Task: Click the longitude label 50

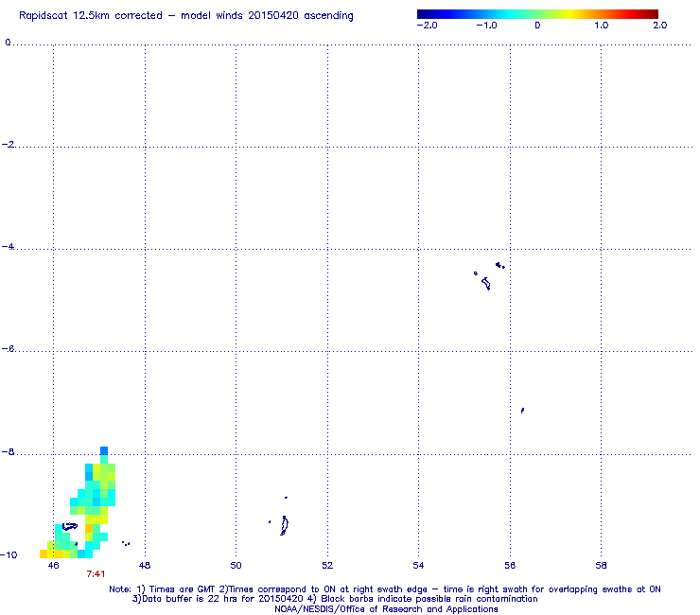Action: coord(236,566)
